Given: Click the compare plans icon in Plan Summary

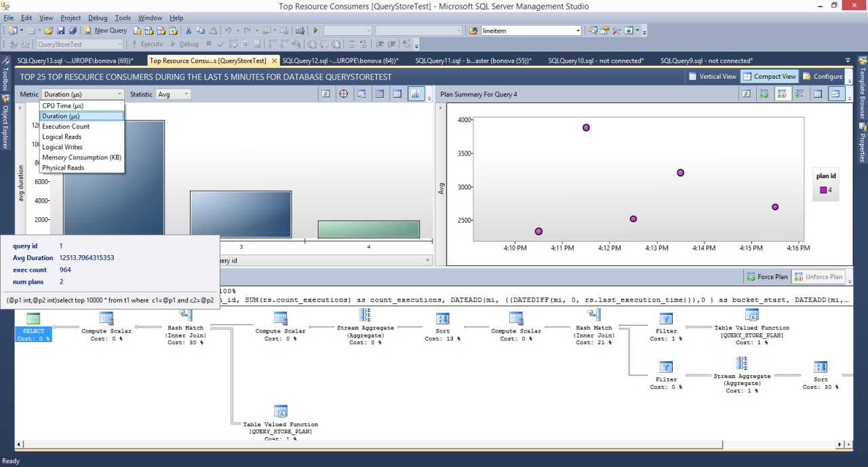Looking at the screenshot, I should click(800, 94).
